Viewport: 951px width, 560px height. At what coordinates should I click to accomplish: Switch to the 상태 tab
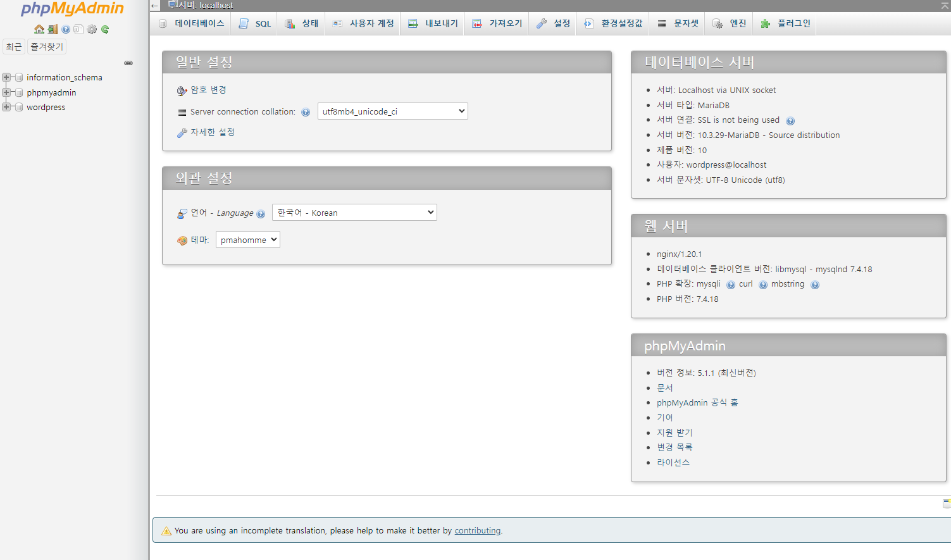[301, 23]
